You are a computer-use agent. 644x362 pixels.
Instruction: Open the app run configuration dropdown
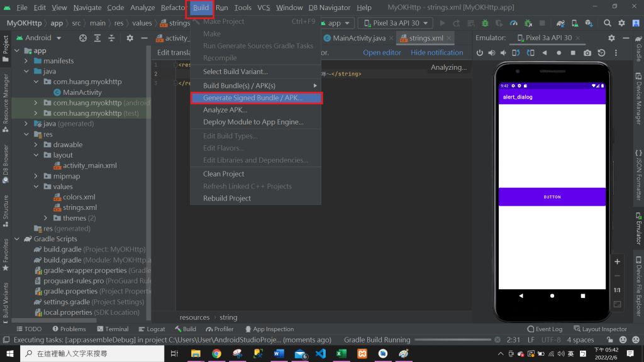pyautogui.click(x=338, y=23)
